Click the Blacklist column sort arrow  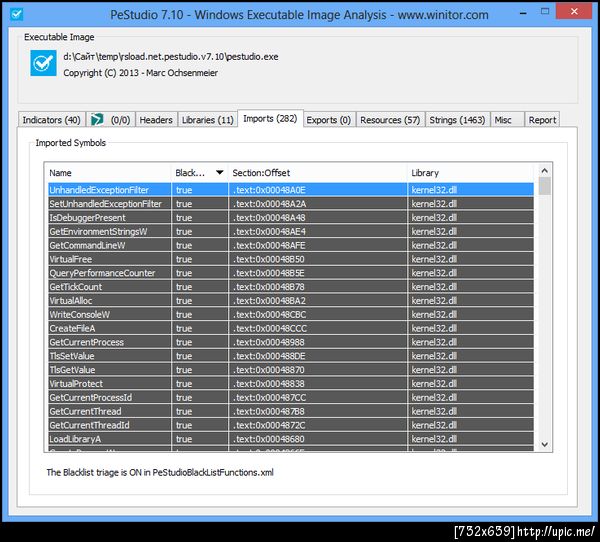point(220,173)
